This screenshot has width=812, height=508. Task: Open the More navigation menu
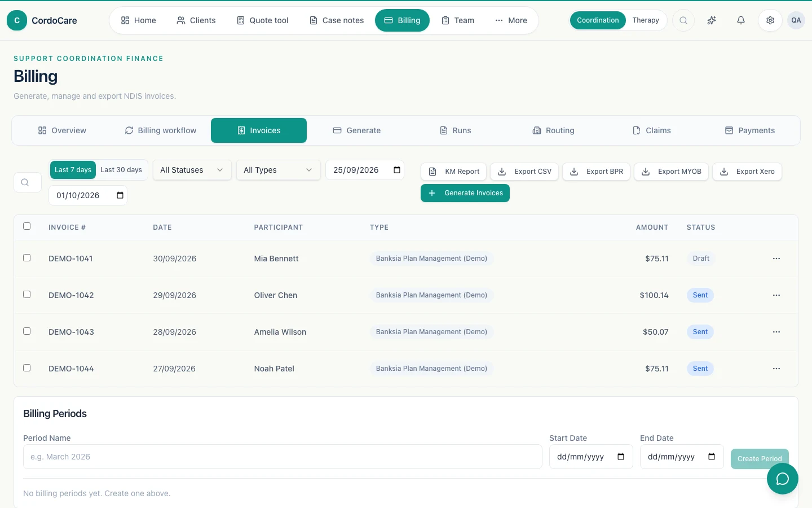[x=511, y=20]
